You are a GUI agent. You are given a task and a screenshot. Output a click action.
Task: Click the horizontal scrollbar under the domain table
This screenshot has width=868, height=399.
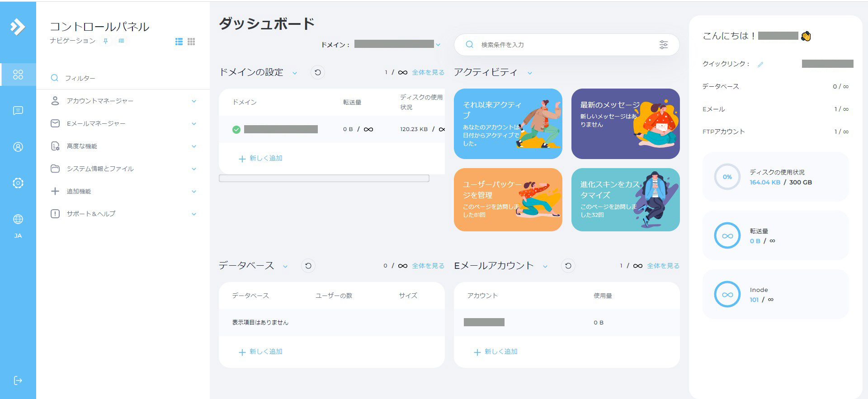324,178
